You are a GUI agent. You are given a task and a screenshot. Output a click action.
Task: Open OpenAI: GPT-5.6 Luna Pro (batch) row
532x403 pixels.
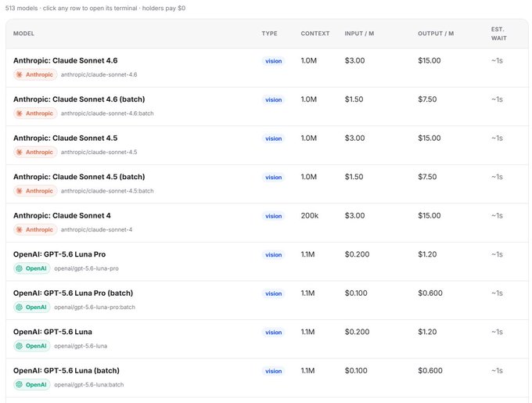[267, 300]
